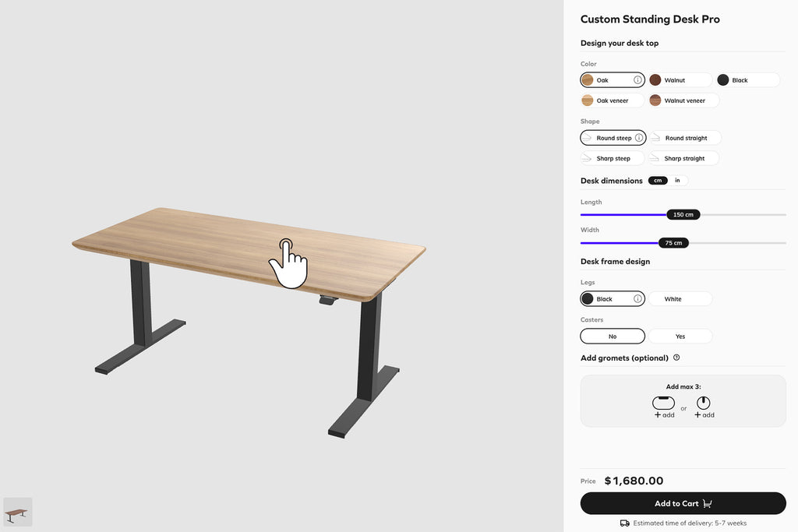
Task: Add a round grommet to the desk
Action: pyautogui.click(x=704, y=407)
